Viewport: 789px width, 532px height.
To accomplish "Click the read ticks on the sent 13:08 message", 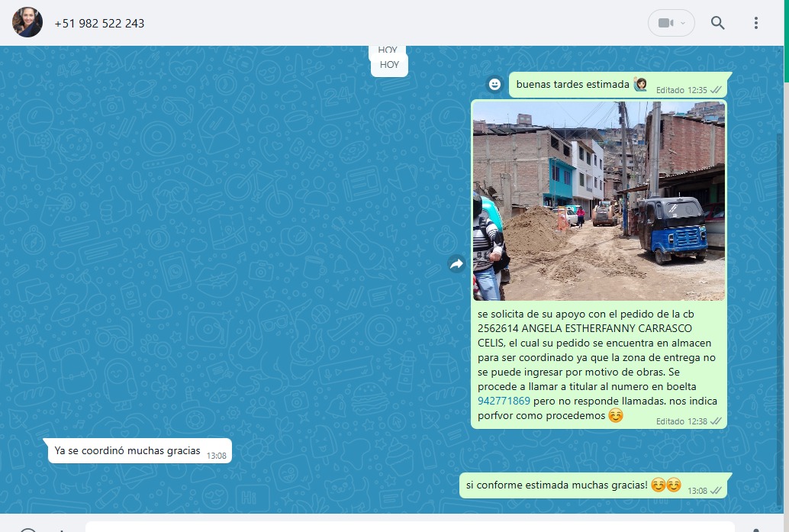I will tap(716, 491).
